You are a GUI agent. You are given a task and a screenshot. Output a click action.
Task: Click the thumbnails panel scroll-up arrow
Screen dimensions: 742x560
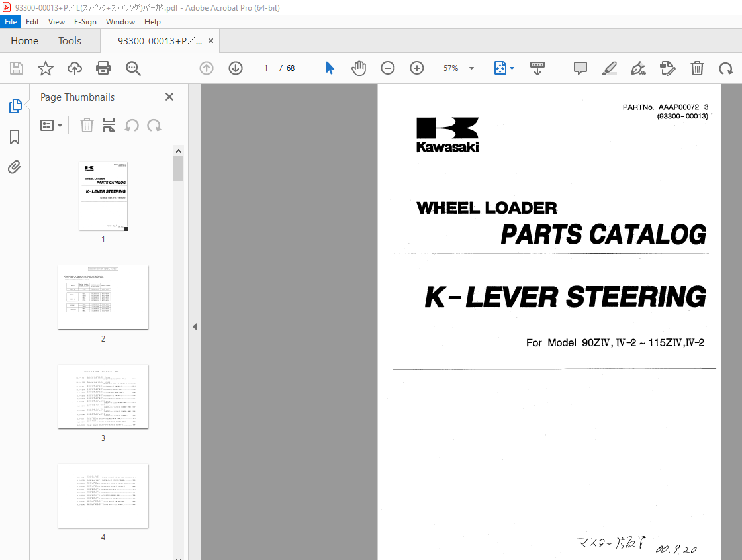click(x=178, y=151)
